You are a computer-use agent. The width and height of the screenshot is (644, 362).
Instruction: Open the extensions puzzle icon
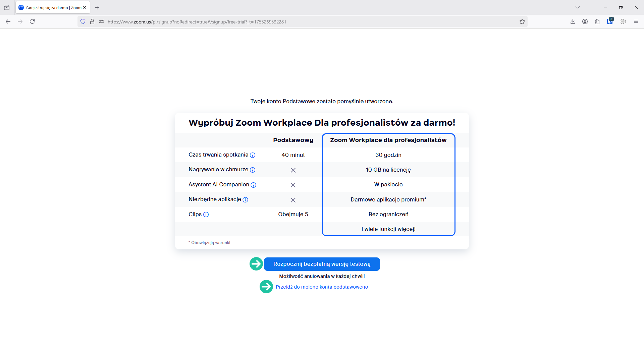[597, 21]
